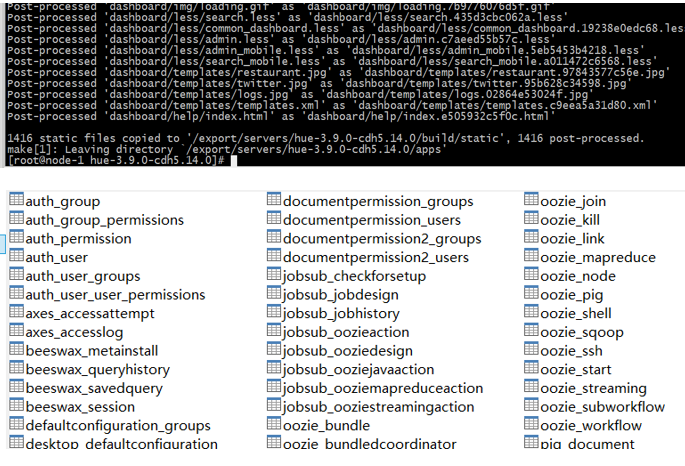Viewport: 685px width, 466px height.
Task: Click the table icon beside oozie_pig
Action: pos(531,293)
